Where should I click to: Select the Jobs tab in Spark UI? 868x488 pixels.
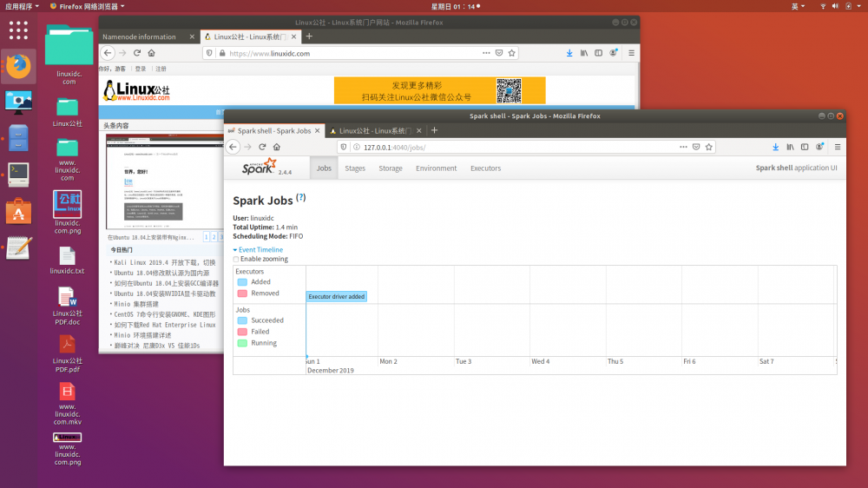pyautogui.click(x=324, y=168)
